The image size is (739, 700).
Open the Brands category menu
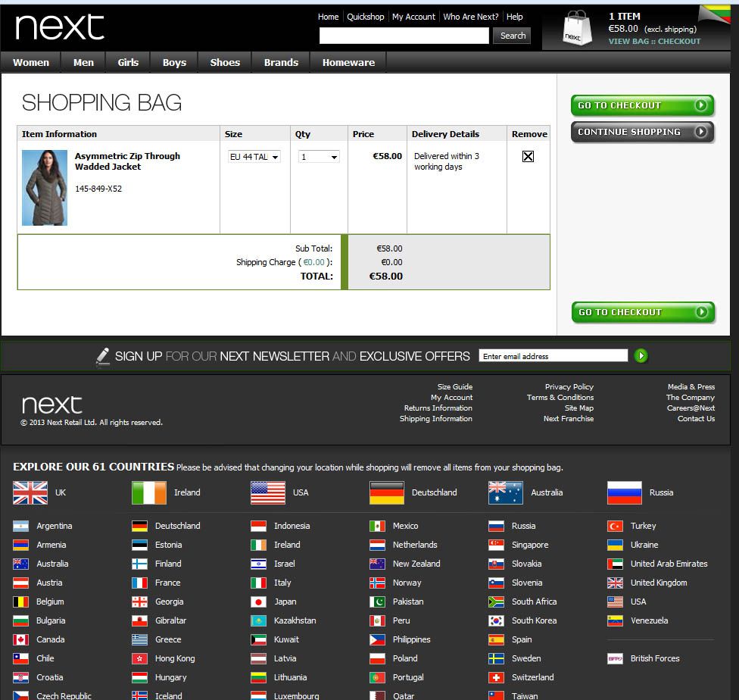(282, 62)
